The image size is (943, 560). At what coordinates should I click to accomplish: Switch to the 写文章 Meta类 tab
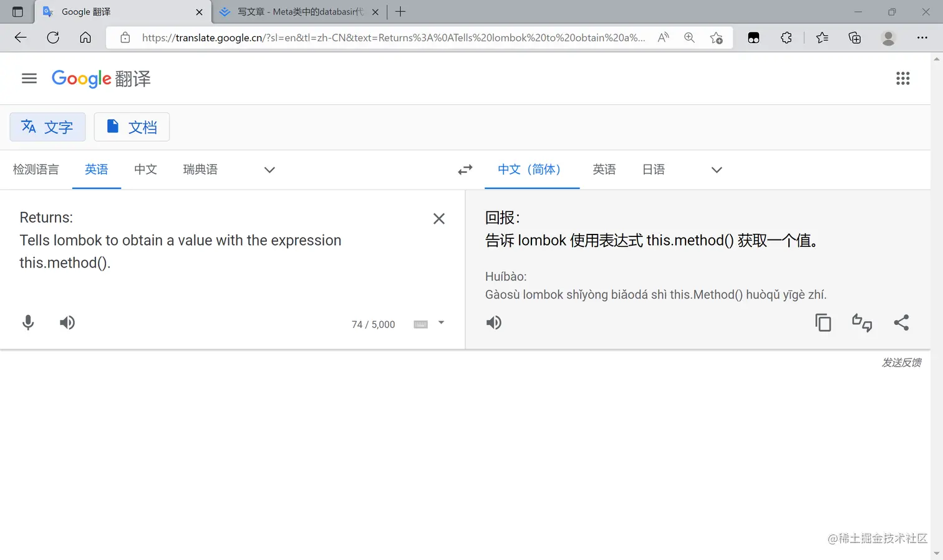(299, 12)
